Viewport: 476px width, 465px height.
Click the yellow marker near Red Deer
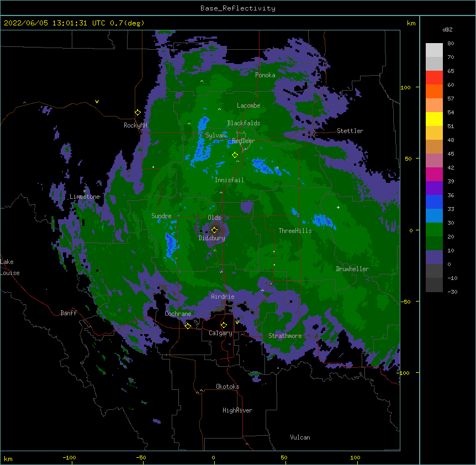click(x=235, y=155)
